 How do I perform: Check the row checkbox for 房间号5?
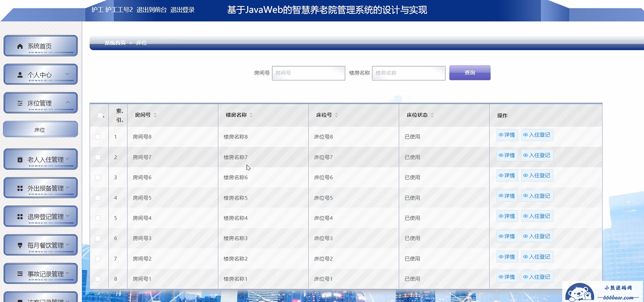coord(98,198)
